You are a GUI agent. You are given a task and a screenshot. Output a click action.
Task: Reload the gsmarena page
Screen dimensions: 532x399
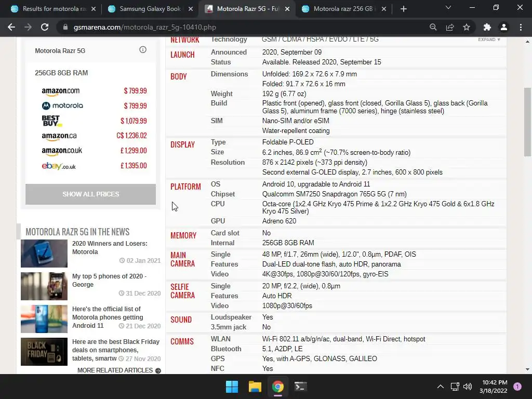point(45,27)
